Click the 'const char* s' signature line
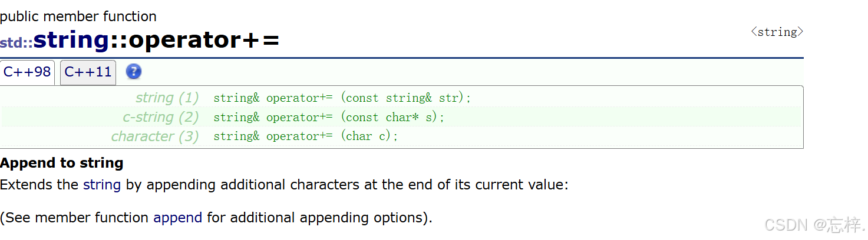The height and width of the screenshot is (240, 868). pyautogui.click(x=329, y=118)
